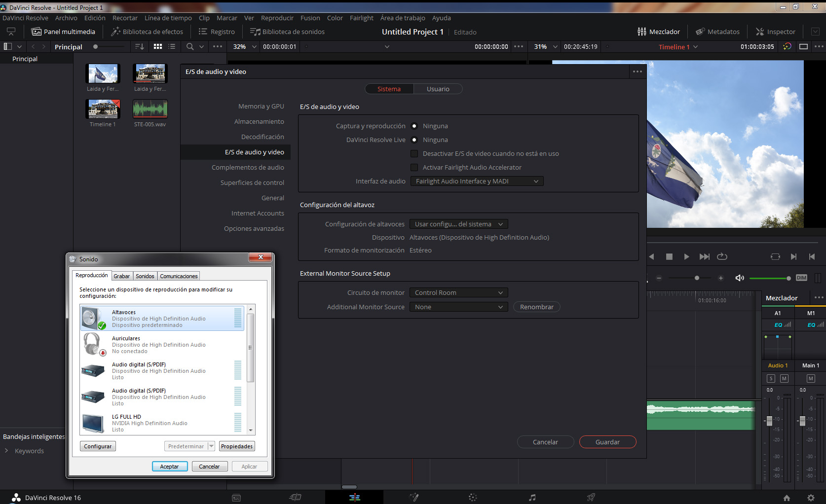Open Propiedades in the Sonido dialog
The height and width of the screenshot is (504, 826).
(x=237, y=446)
